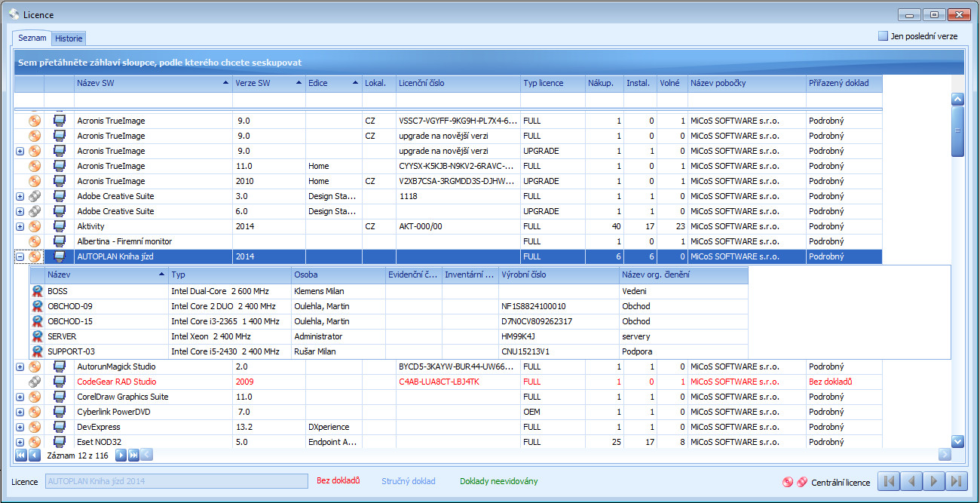The height and width of the screenshot is (503, 980).
Task: Click the vertical scrollbar thumb
Action: coord(957,131)
